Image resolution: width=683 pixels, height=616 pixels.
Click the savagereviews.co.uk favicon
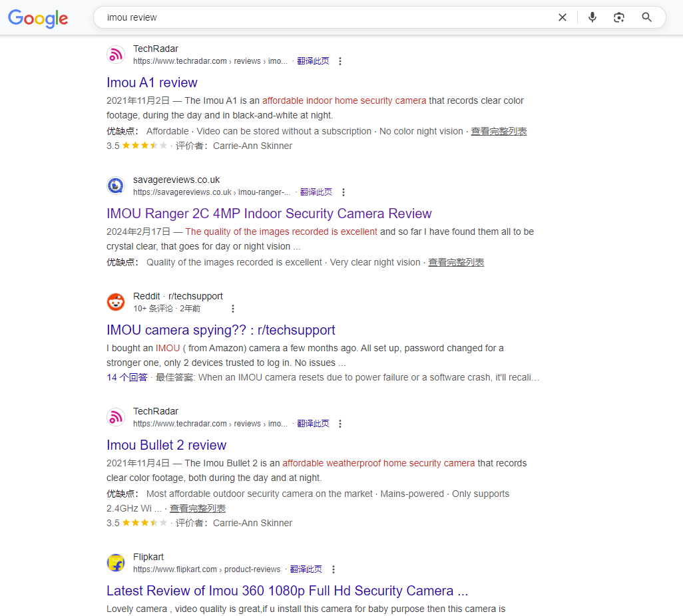(x=116, y=186)
